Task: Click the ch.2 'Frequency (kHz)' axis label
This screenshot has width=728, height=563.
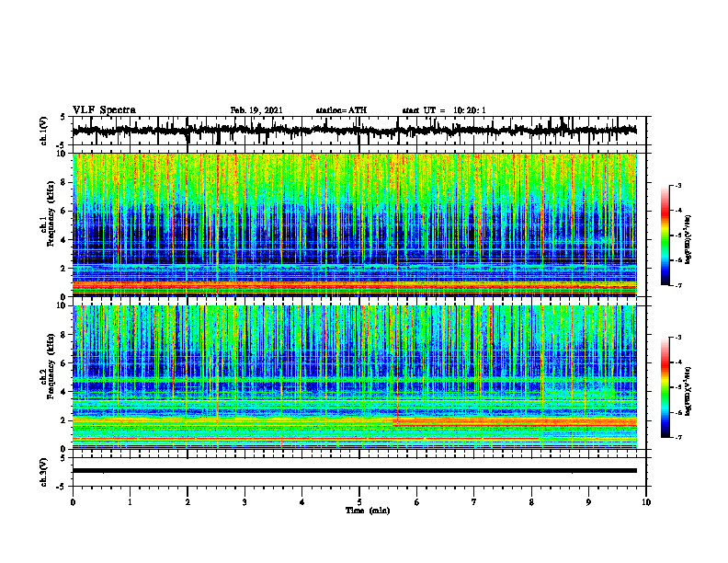Action: coord(51,366)
